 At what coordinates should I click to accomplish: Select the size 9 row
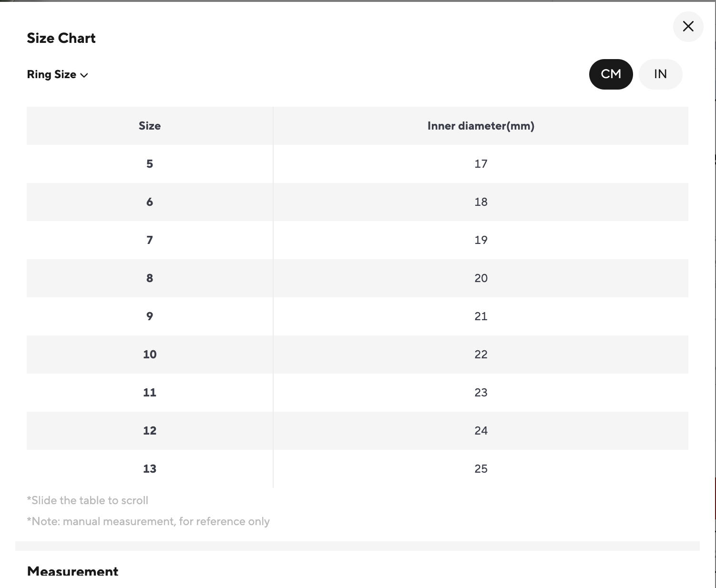[150, 316]
